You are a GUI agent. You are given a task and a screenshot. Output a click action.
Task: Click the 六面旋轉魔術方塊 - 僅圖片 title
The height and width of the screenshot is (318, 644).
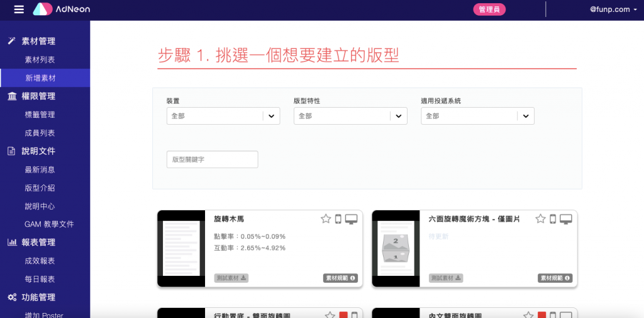click(x=474, y=219)
